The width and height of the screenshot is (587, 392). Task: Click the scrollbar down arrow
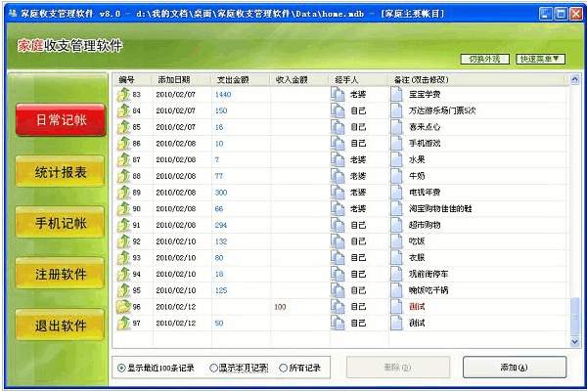[574, 342]
